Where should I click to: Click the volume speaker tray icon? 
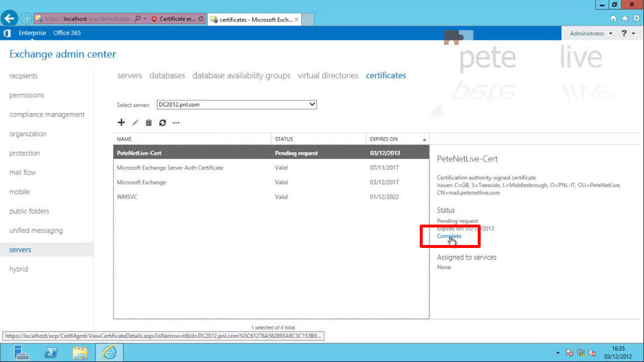[592, 353]
